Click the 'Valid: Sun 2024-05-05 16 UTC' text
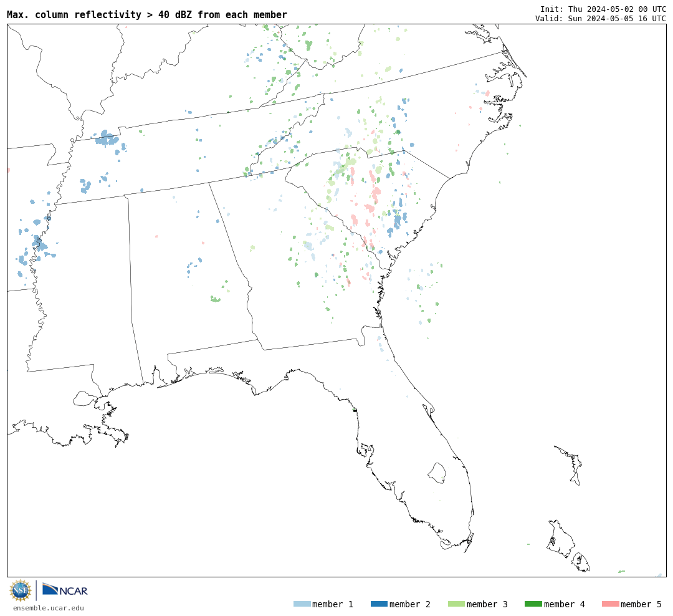This screenshot has width=673, height=616. (x=601, y=19)
